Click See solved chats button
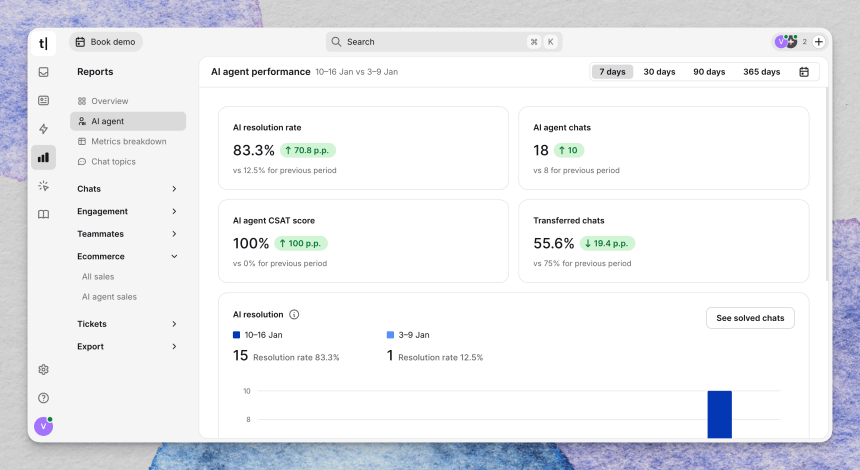The height and width of the screenshot is (470, 860). pos(750,318)
